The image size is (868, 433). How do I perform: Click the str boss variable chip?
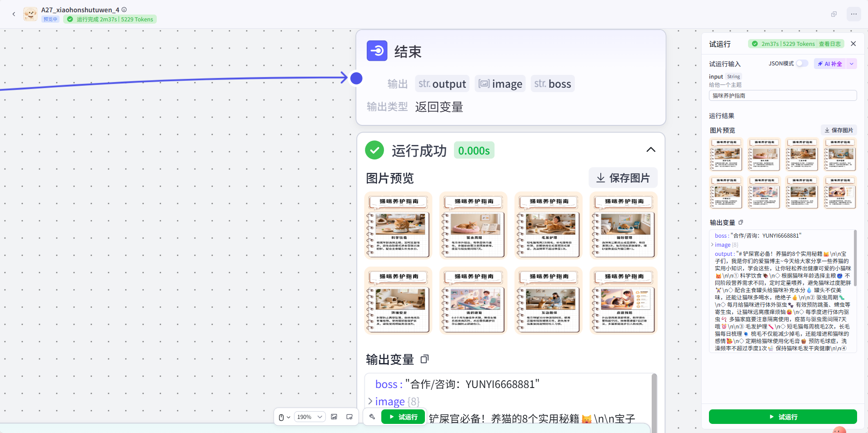click(553, 84)
